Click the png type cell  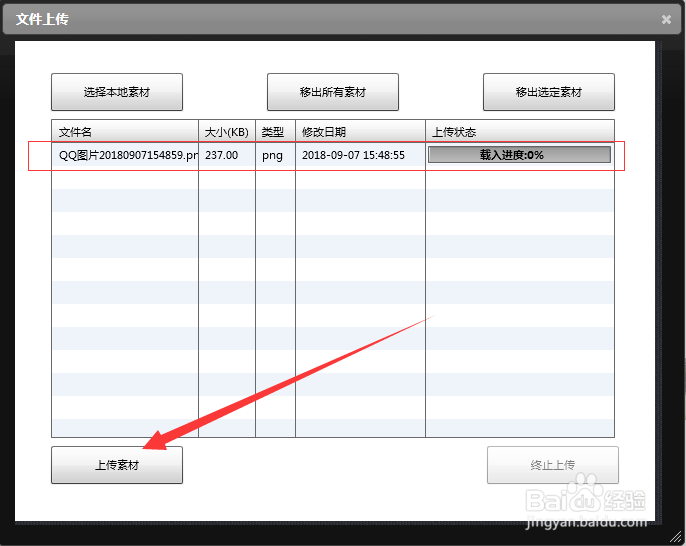275,155
